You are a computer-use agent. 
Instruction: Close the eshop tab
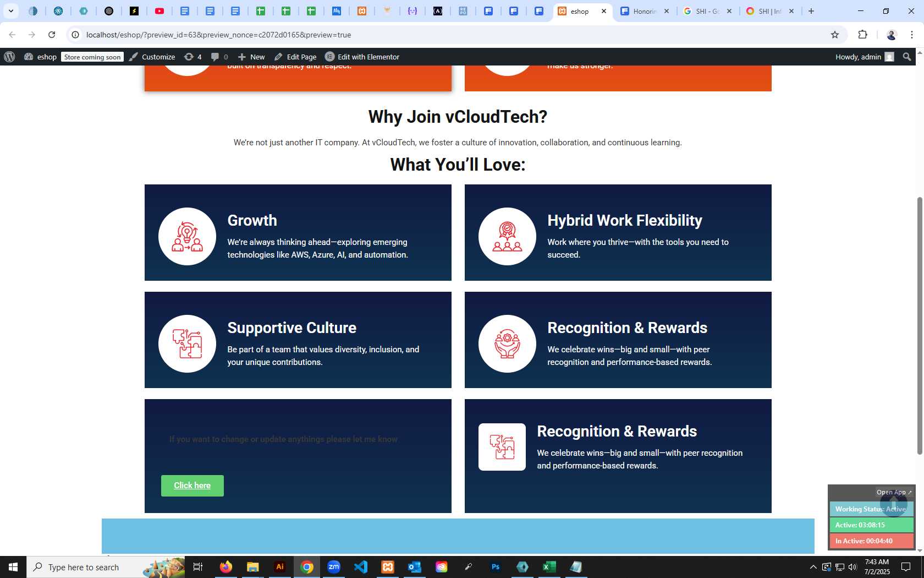pos(603,11)
